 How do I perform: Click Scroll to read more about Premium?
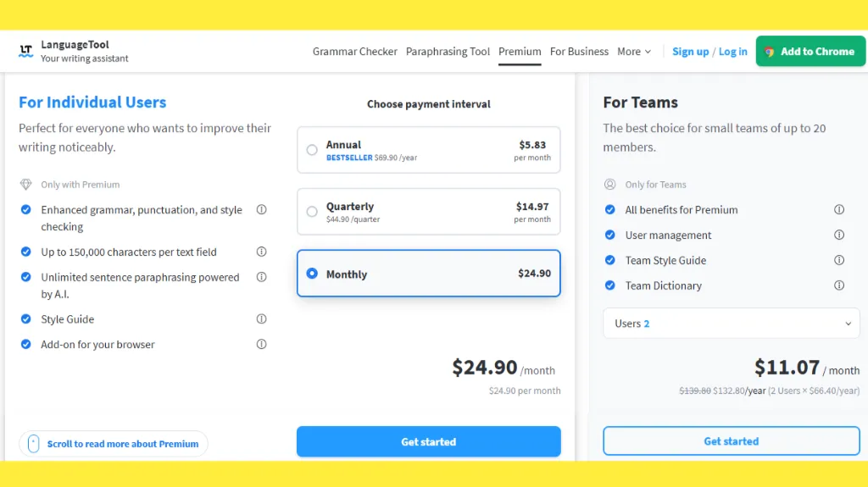click(114, 444)
